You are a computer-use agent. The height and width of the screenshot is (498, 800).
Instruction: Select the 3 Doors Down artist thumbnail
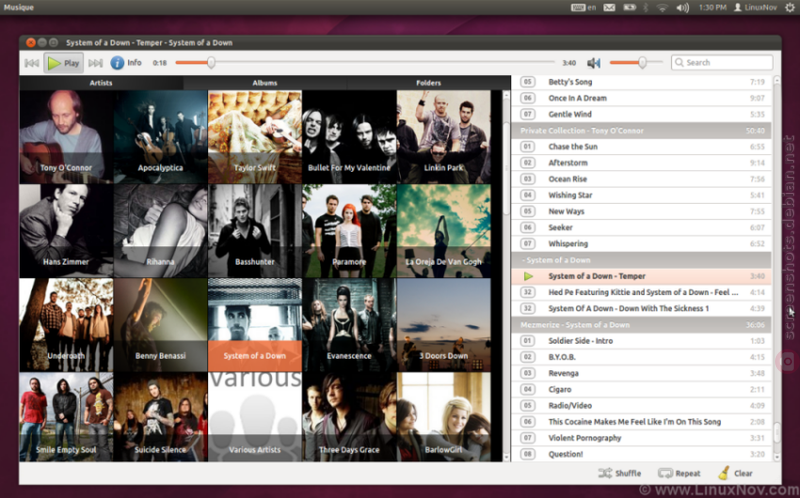[443, 325]
